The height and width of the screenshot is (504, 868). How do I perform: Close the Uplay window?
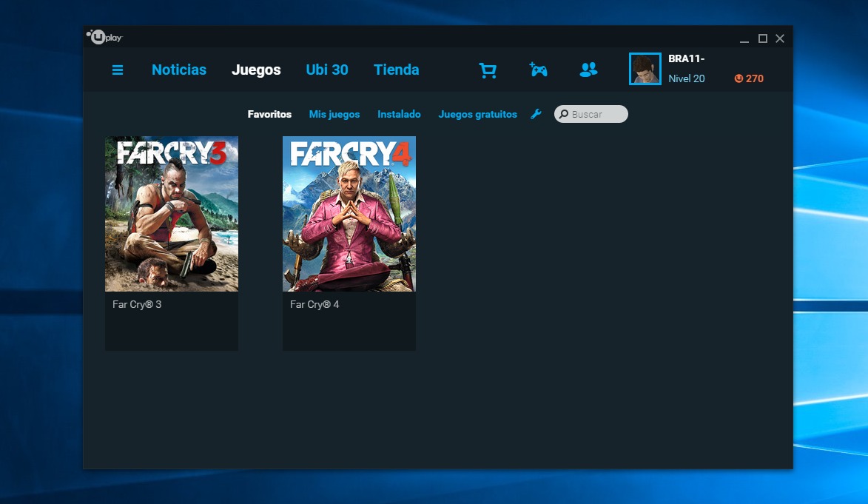pyautogui.click(x=780, y=38)
